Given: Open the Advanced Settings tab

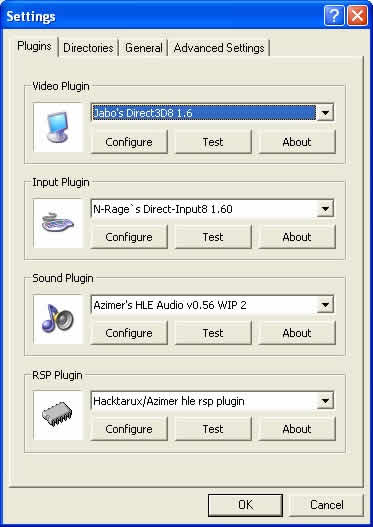Looking at the screenshot, I should pyautogui.click(x=219, y=48).
